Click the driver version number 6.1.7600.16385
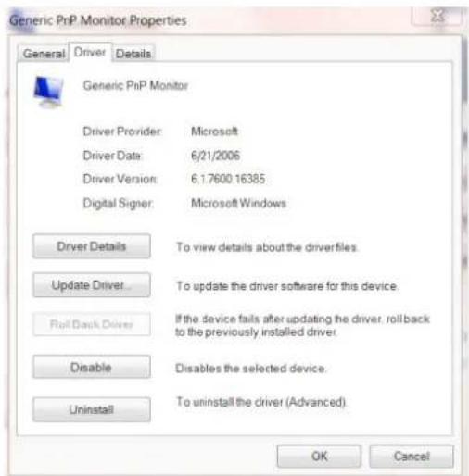The image size is (469, 476). [x=228, y=179]
